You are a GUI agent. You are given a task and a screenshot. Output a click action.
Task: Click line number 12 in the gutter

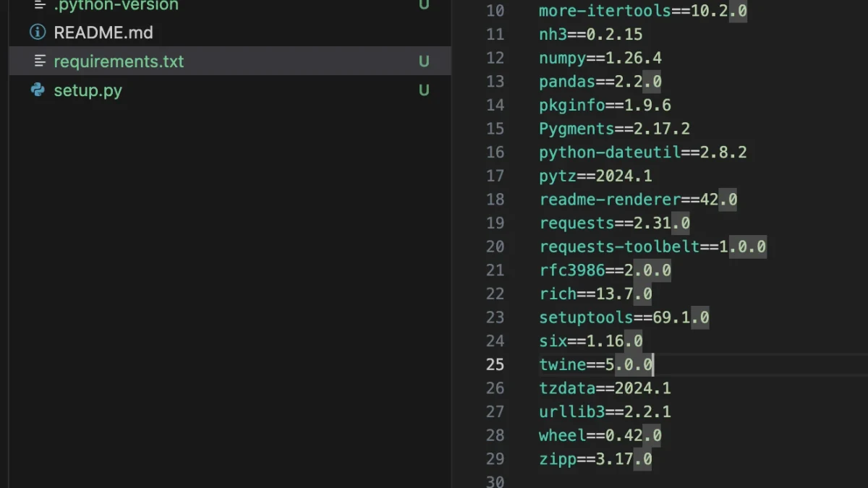pos(495,58)
